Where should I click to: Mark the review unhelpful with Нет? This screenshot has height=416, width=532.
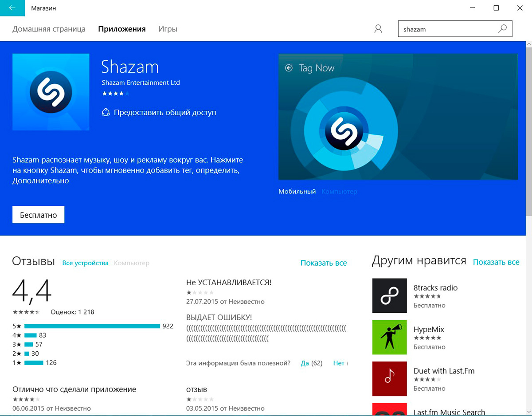tap(339, 363)
